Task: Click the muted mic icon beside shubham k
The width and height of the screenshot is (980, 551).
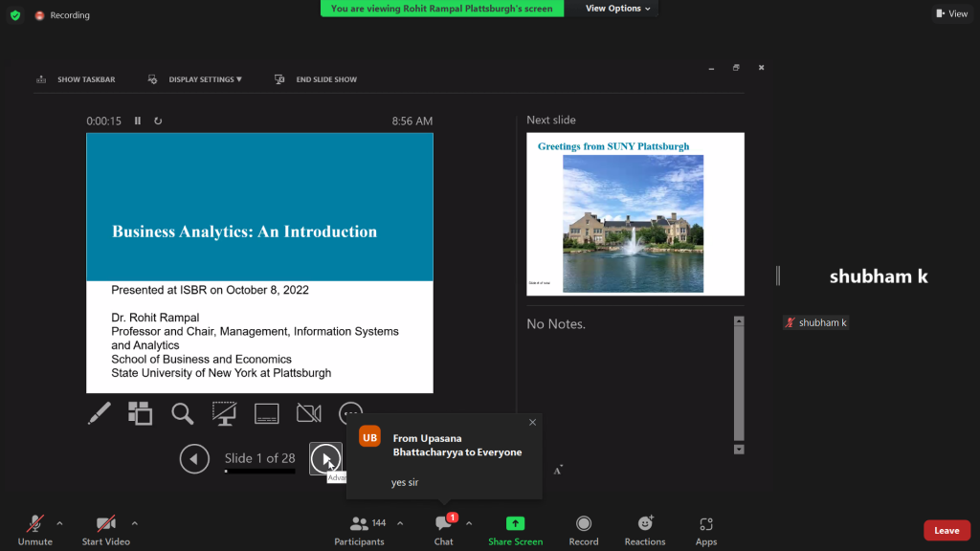Action: [791, 322]
